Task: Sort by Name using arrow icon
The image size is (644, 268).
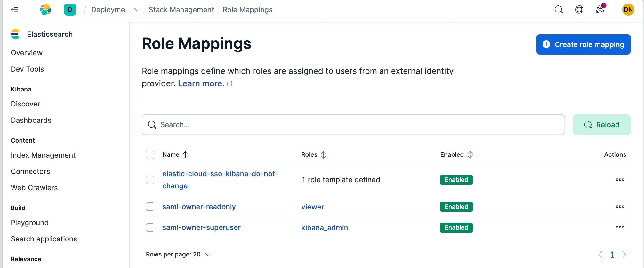Action: [x=186, y=155]
